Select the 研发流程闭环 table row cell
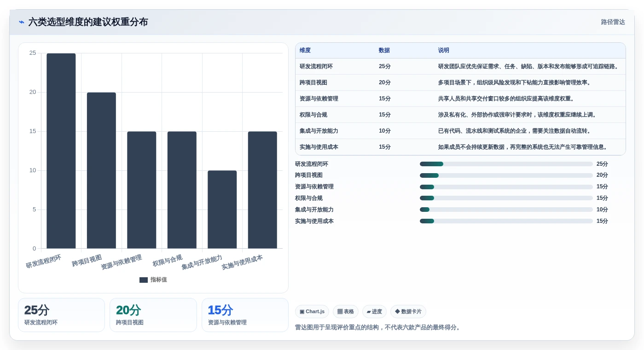Screen dimensions: 644x350 [x=316, y=67]
